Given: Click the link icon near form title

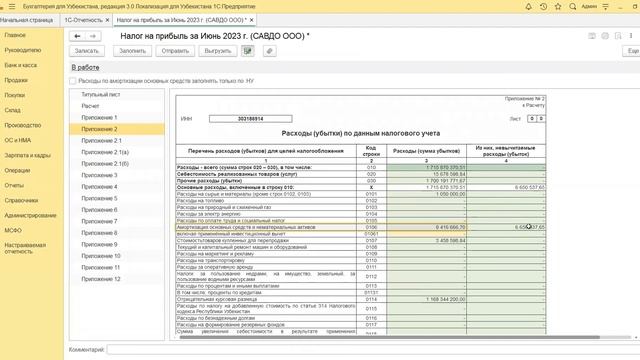Looking at the screenshot, I should [x=605, y=36].
